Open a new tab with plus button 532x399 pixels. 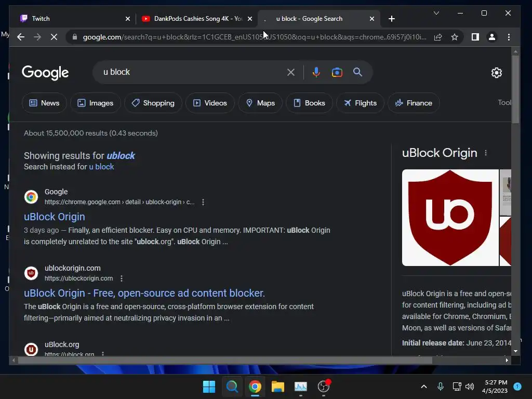pos(392,19)
